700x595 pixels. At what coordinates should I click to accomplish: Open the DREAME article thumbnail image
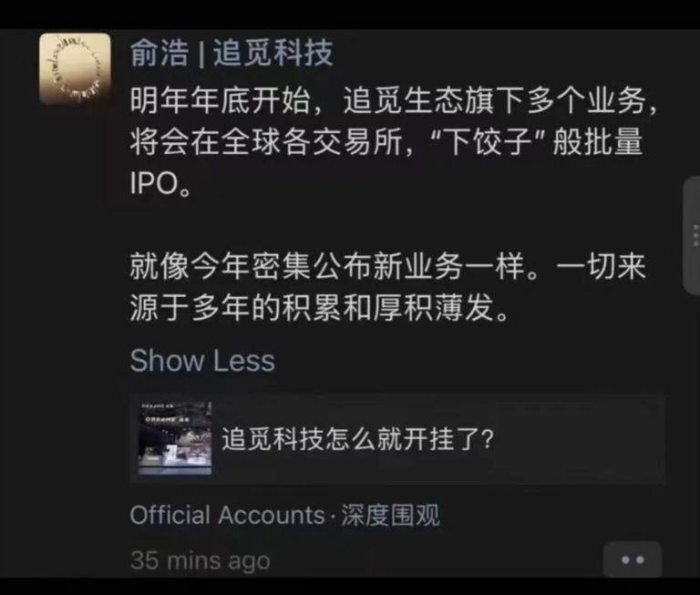point(175,438)
